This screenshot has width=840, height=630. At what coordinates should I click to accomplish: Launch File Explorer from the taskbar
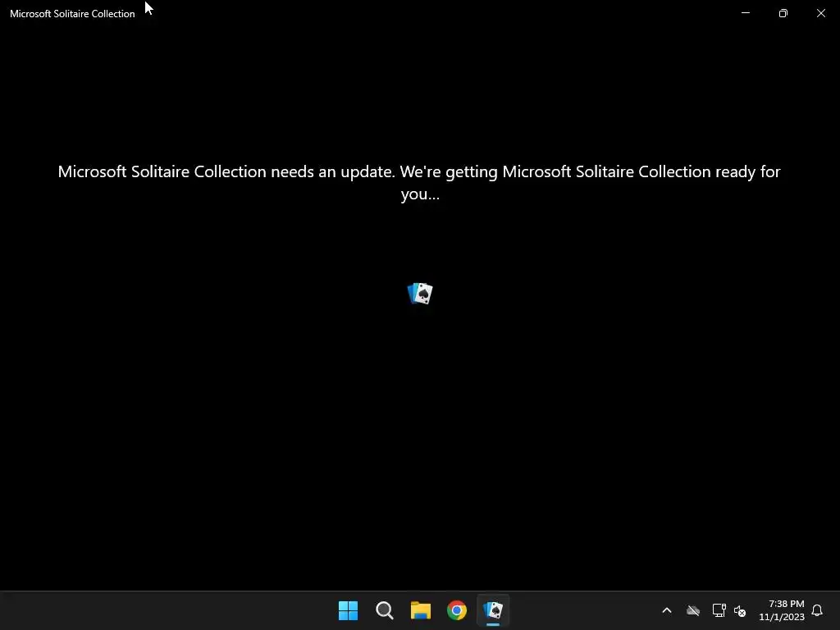(x=421, y=610)
